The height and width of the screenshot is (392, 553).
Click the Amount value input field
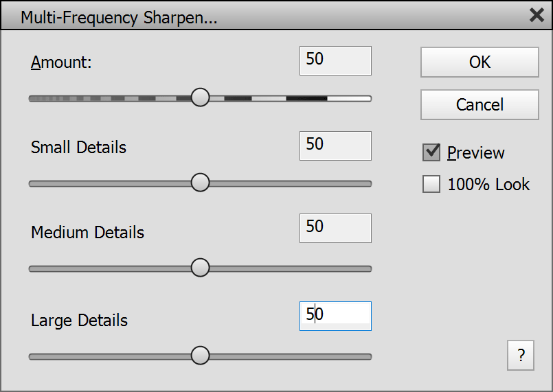point(335,60)
